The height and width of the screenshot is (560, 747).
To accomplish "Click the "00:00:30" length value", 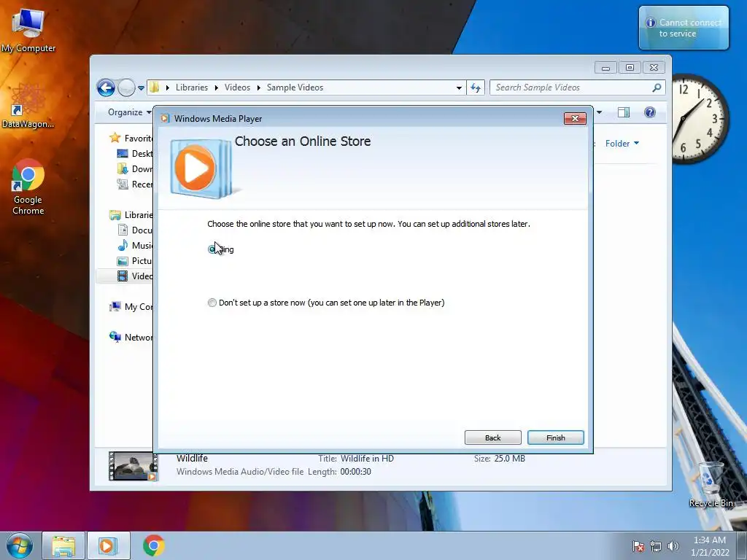I will 356,472.
